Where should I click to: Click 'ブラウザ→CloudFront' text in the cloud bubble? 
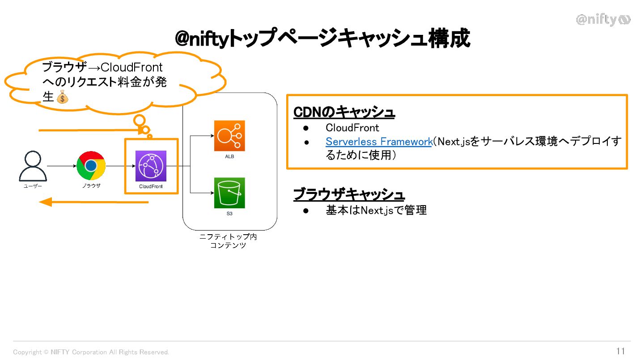point(102,68)
